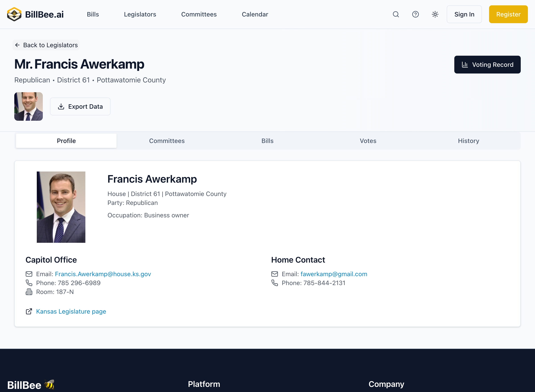Screen dimensions: 535x392
Task: Click the Sign In button
Action: pyautogui.click(x=464, y=14)
